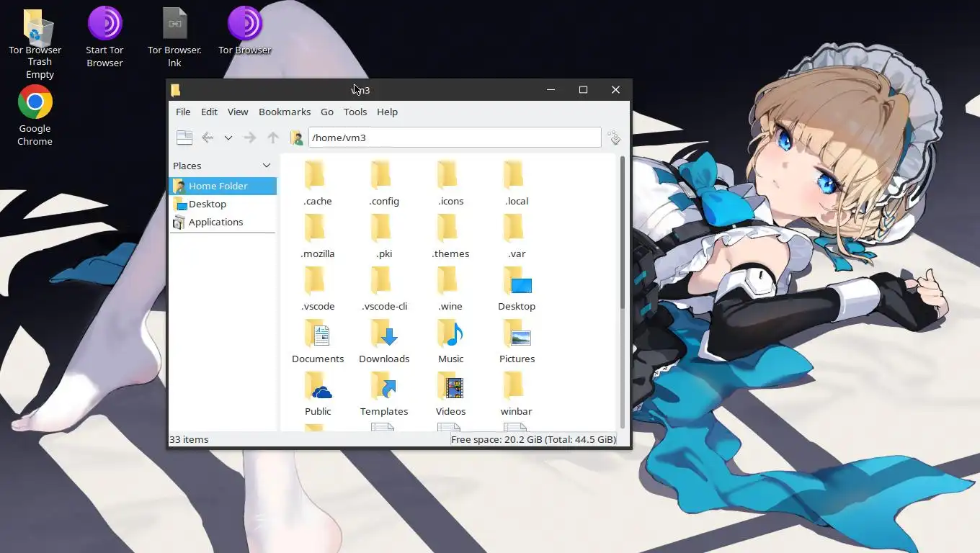The width and height of the screenshot is (980, 553).
Task: Select the .cache folder
Action: pyautogui.click(x=318, y=184)
